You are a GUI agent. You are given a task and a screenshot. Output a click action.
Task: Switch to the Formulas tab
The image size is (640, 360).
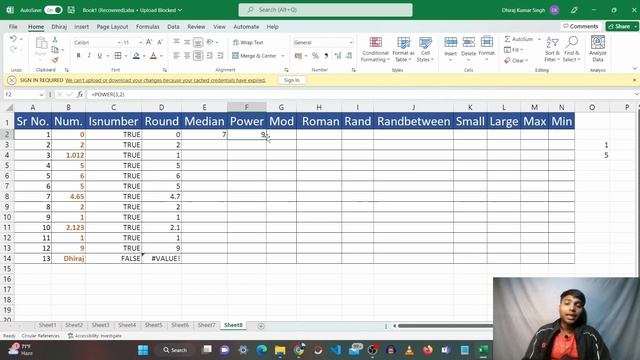[x=148, y=27]
